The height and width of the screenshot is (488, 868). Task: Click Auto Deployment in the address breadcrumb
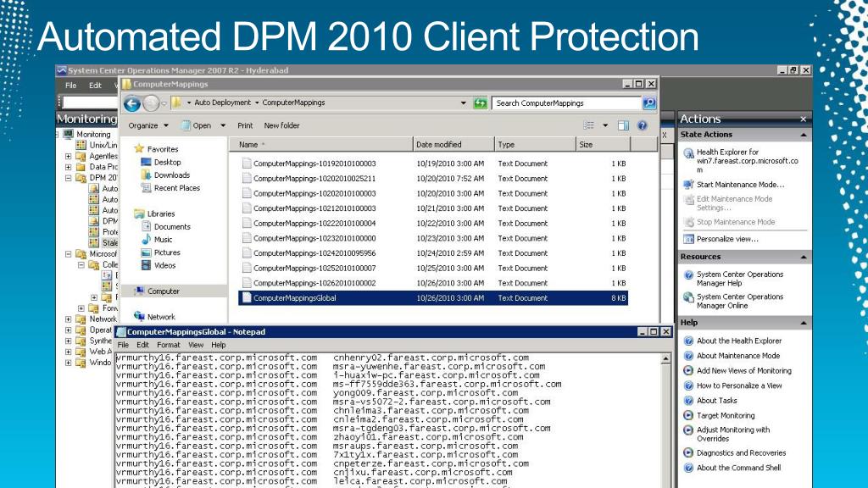tap(223, 103)
